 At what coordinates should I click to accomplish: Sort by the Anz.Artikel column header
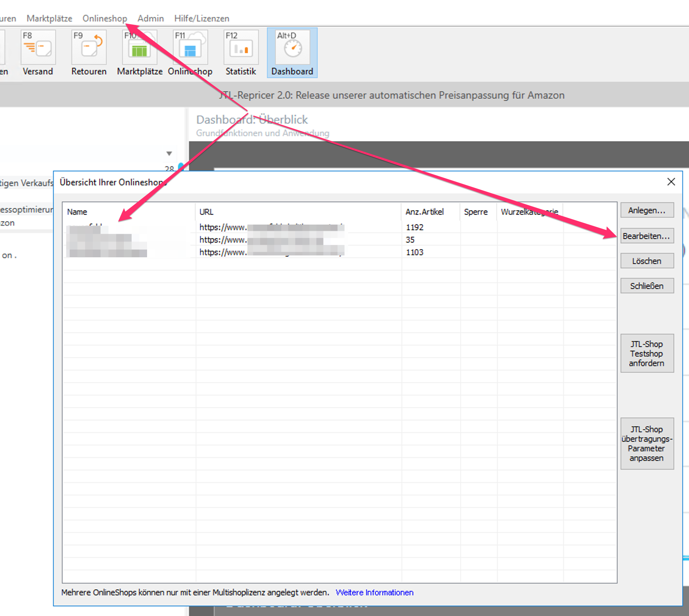coord(431,212)
